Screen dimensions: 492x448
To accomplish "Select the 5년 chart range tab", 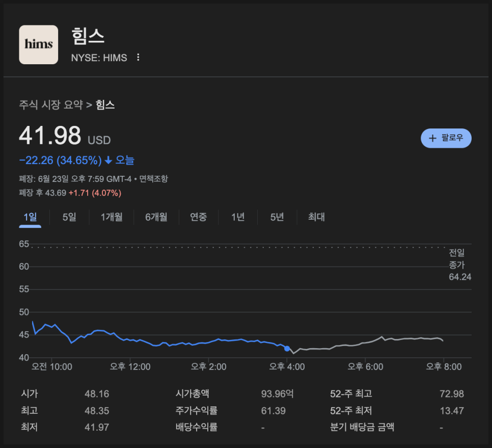I will click(x=277, y=217).
